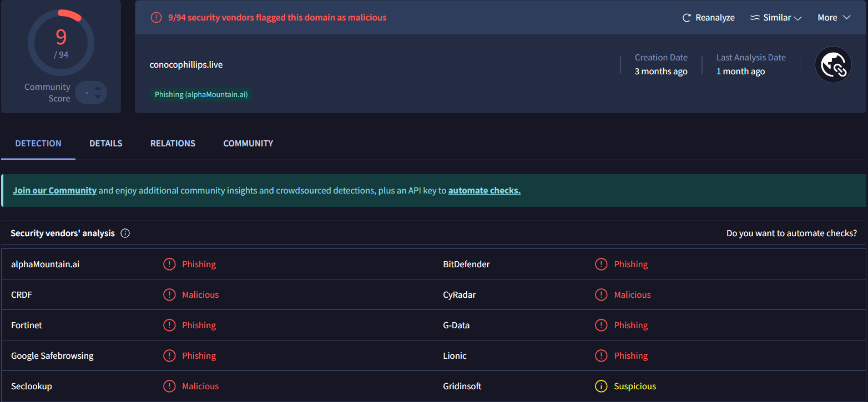Screen dimensions: 868x402
Task: Click the Creation Date 3 months ago value
Action: pos(661,72)
